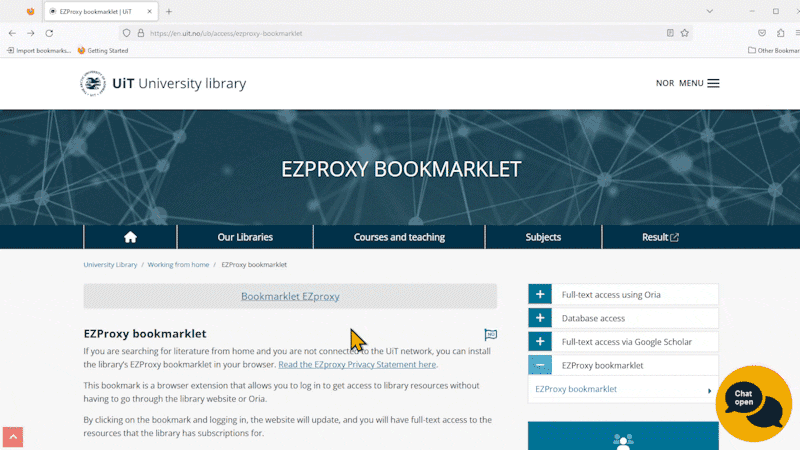Click Import bookmarks in bookmarks bar
Screen dimensions: 800x450
pyautogui.click(x=39, y=51)
